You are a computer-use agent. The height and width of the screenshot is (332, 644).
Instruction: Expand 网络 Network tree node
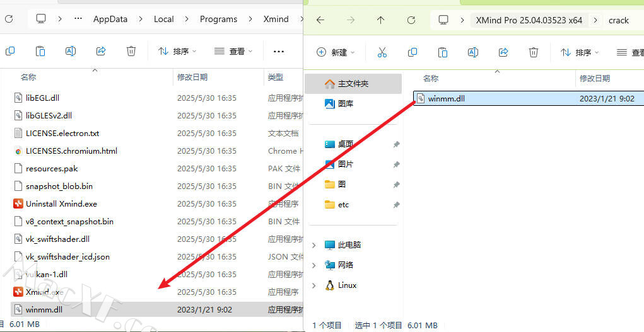(314, 265)
